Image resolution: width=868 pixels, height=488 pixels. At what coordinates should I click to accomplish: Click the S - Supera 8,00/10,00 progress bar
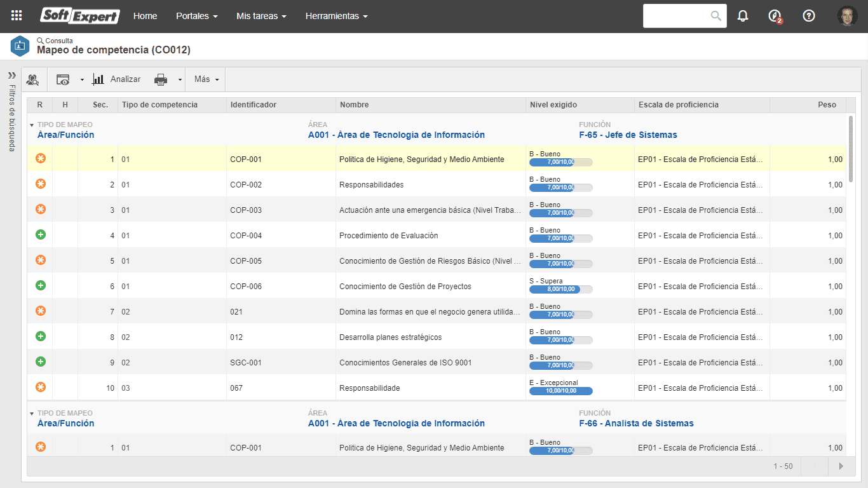(561, 289)
